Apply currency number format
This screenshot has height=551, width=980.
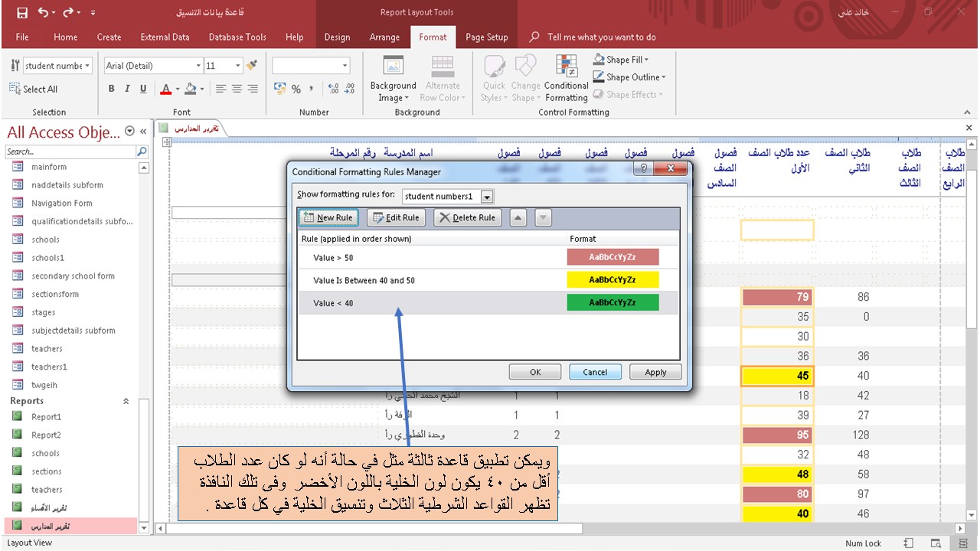pyautogui.click(x=279, y=89)
